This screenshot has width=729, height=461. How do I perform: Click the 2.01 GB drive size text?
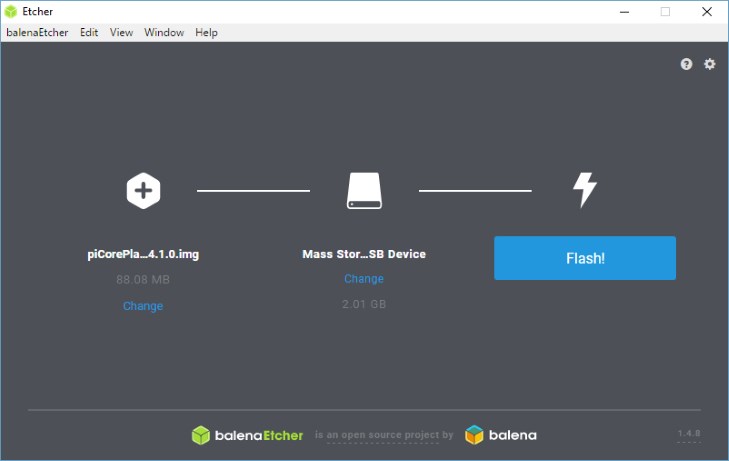click(364, 304)
